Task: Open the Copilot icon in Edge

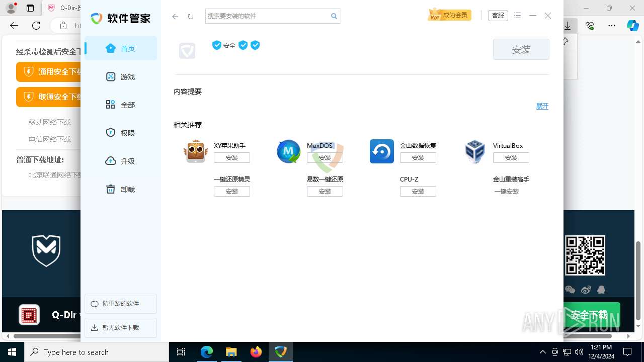Action: pos(632,26)
